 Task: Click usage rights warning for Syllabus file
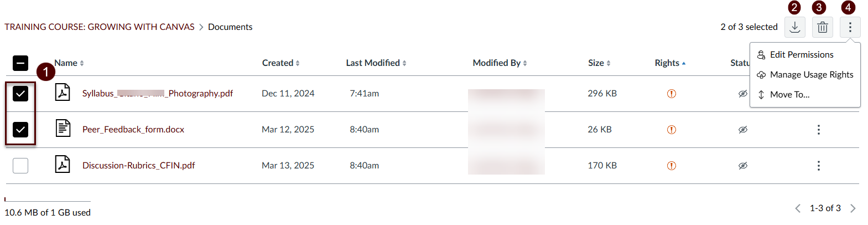[671, 94]
